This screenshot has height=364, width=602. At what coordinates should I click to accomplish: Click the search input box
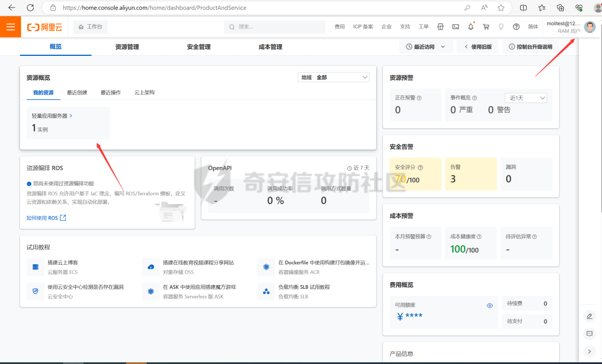(x=275, y=27)
